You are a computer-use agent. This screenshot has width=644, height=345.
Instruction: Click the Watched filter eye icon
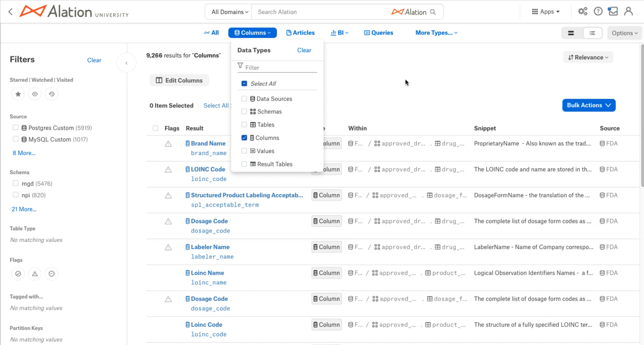coord(35,94)
